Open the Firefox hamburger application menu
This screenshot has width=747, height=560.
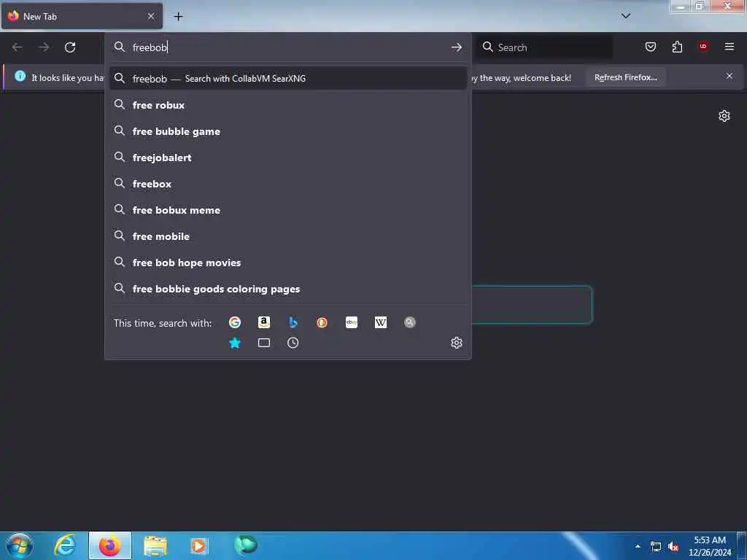click(729, 47)
